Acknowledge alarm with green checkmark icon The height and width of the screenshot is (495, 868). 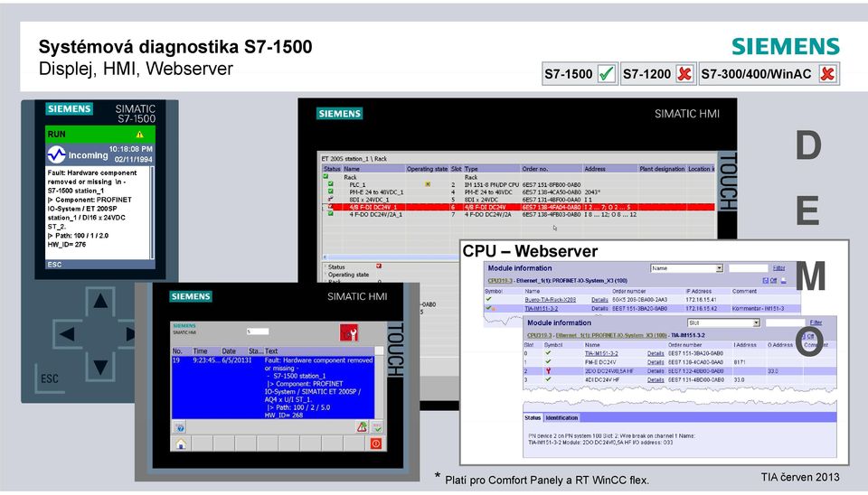tap(377, 427)
